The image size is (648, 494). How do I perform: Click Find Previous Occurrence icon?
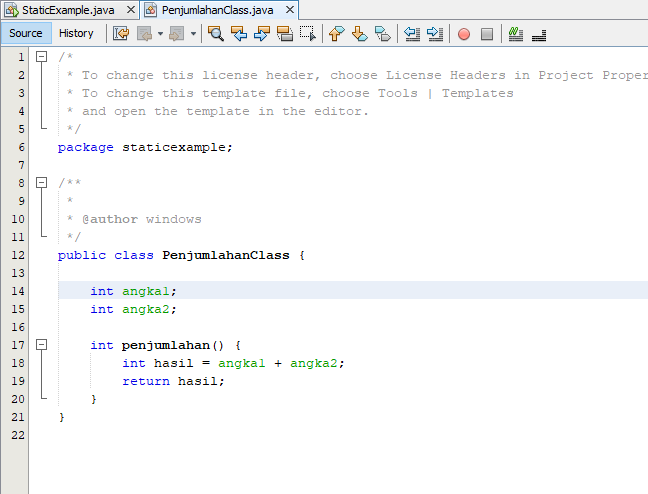point(239,33)
